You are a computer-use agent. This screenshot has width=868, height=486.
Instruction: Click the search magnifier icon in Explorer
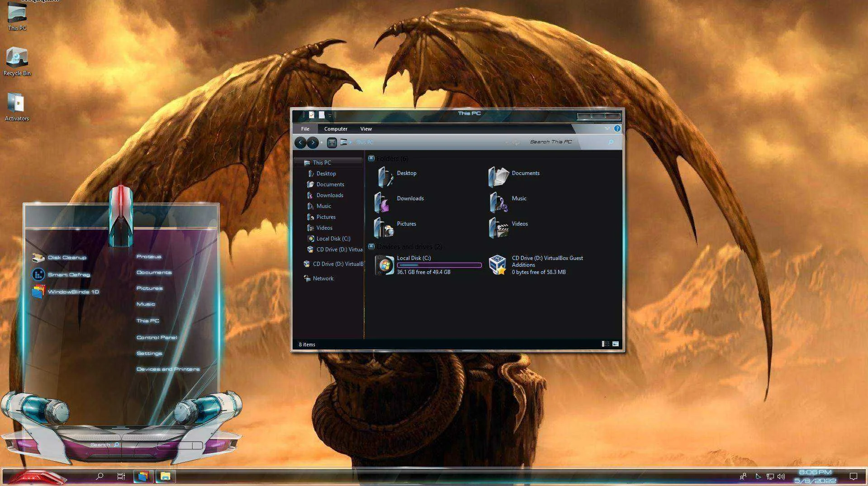coord(611,142)
